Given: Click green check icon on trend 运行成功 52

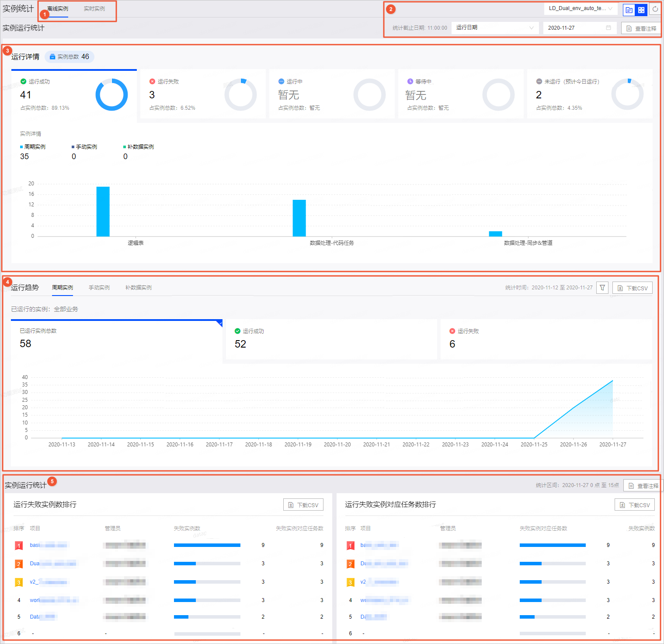Looking at the screenshot, I should [237, 331].
